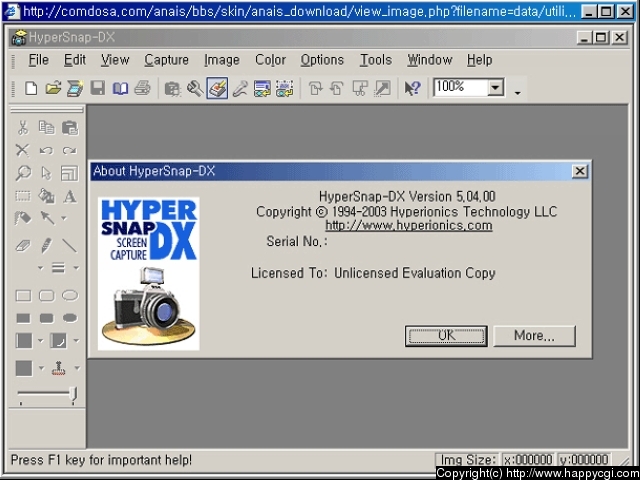
Task: Click the HyperSnap DX camera logo image
Action: 149,274
